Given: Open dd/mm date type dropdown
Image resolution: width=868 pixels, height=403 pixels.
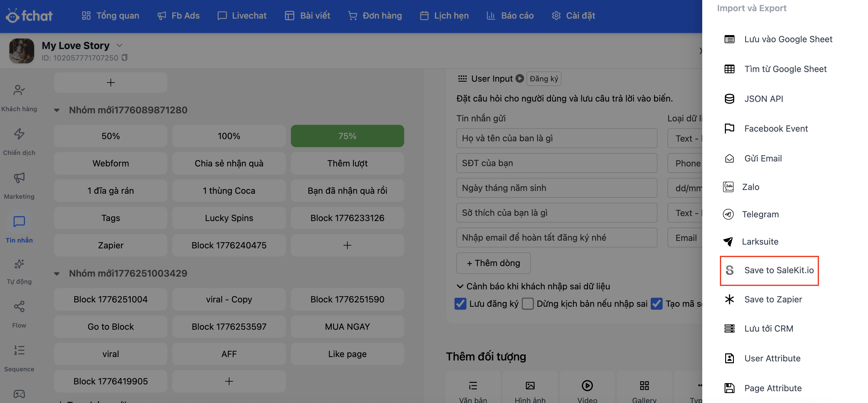Looking at the screenshot, I should click(x=685, y=188).
